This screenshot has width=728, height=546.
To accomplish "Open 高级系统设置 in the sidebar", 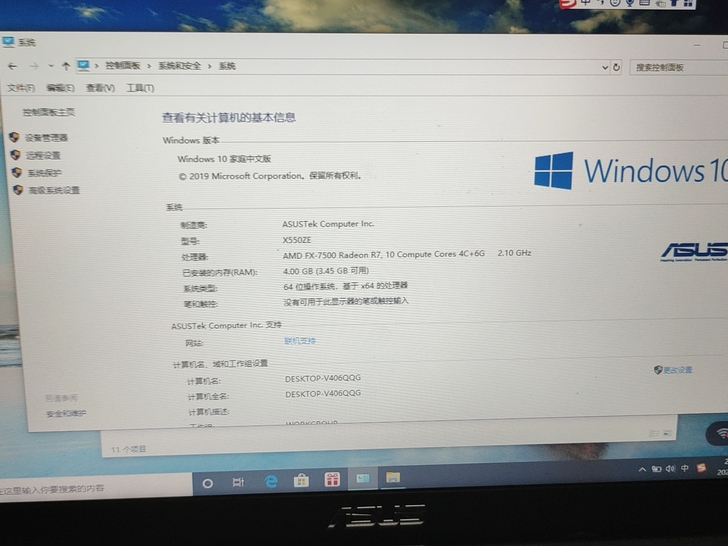I will pos(54,190).
